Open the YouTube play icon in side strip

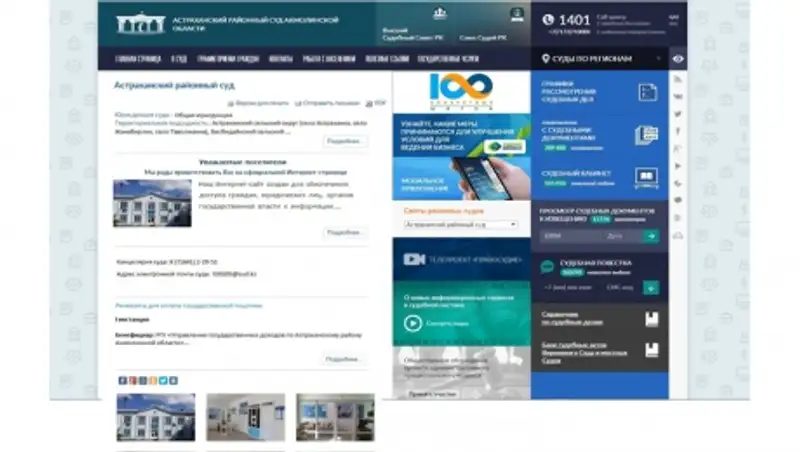[678, 166]
